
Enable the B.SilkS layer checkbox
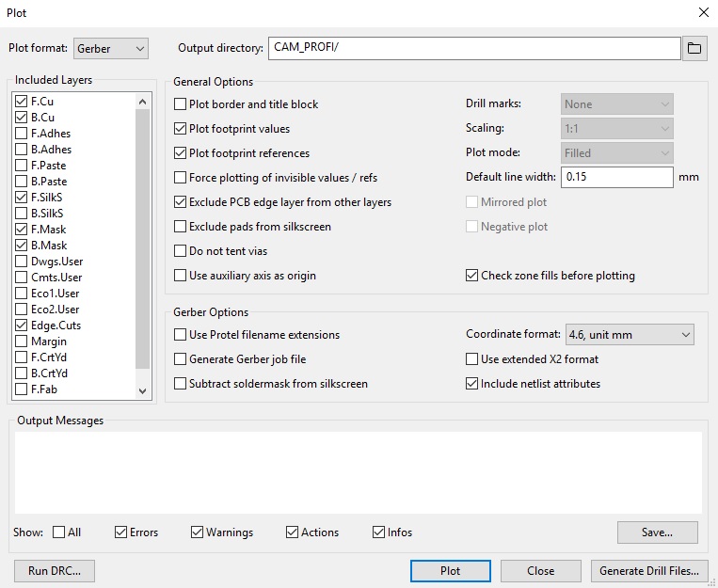tap(22, 214)
